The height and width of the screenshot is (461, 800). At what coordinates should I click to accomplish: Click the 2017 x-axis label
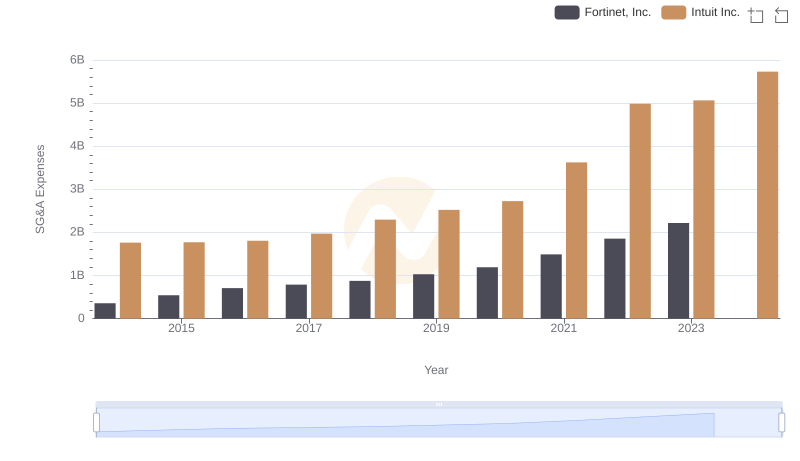tap(309, 328)
